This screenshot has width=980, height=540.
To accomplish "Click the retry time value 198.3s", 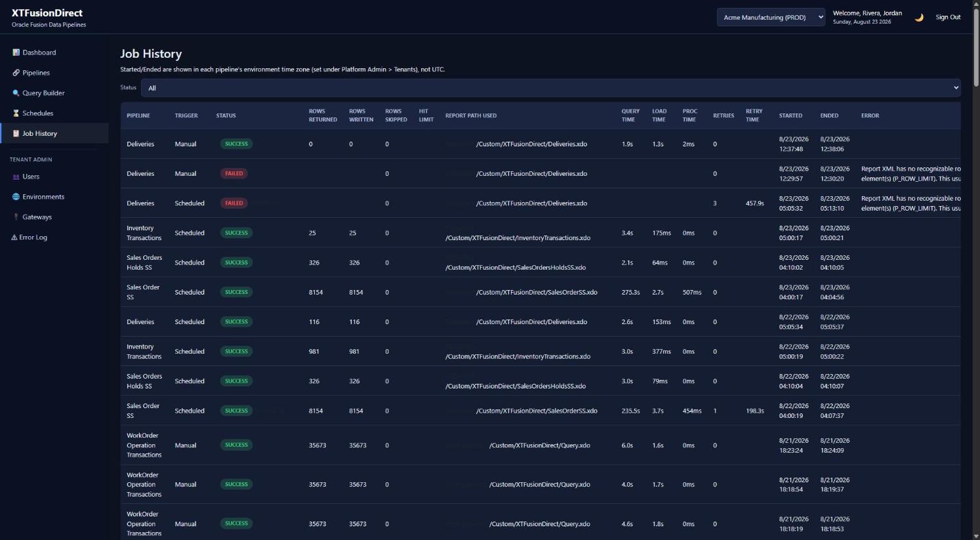I will click(755, 411).
